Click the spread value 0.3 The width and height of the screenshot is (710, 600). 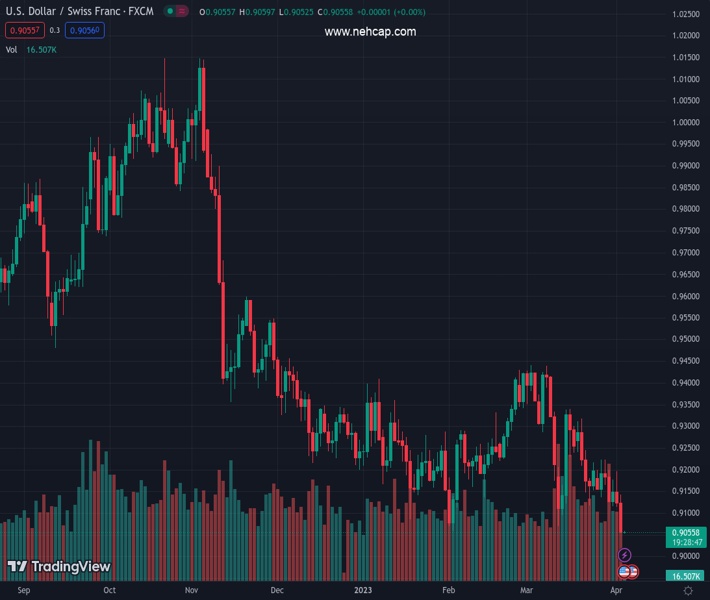pyautogui.click(x=55, y=30)
